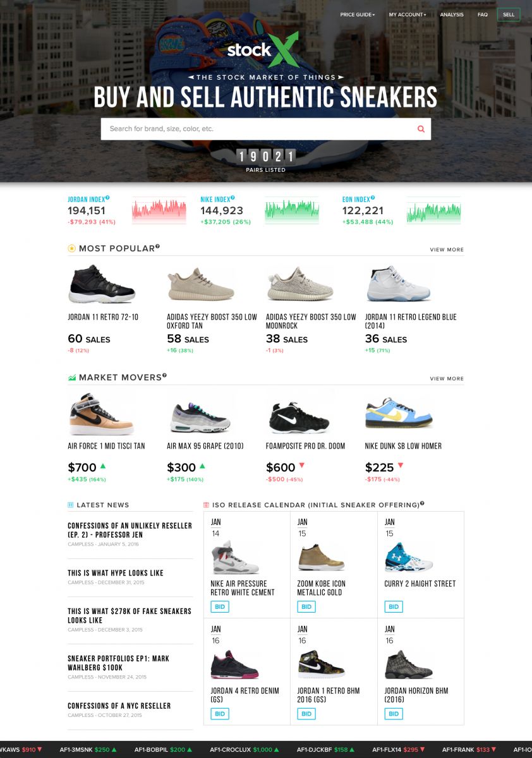Bid on Curry 2 Haight Street
Image resolution: width=532 pixels, height=758 pixels.
[394, 606]
